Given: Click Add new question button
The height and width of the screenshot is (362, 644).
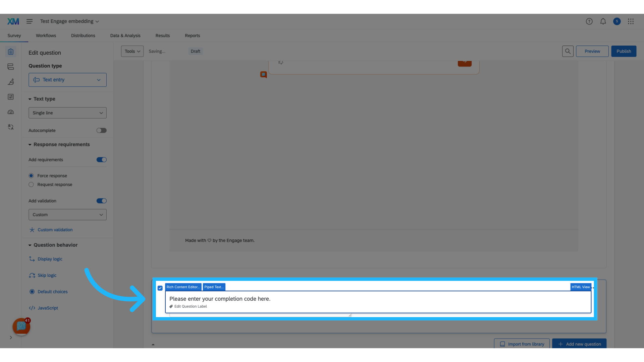Looking at the screenshot, I should tap(579, 344).
